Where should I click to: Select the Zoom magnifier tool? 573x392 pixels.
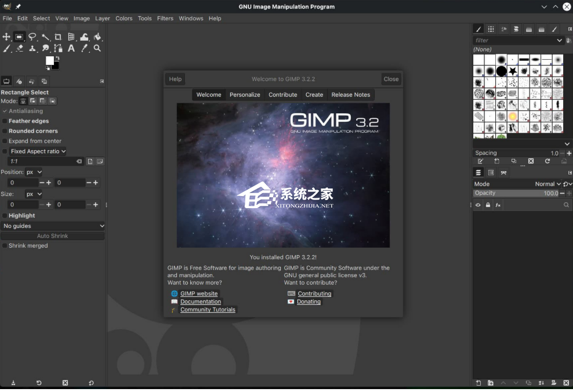click(x=97, y=48)
